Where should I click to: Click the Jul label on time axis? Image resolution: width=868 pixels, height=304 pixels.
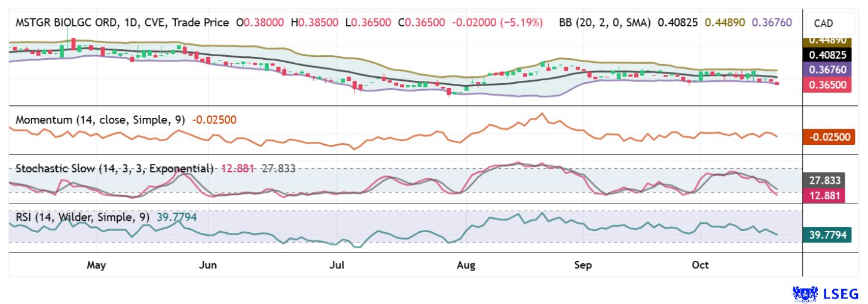(x=338, y=265)
